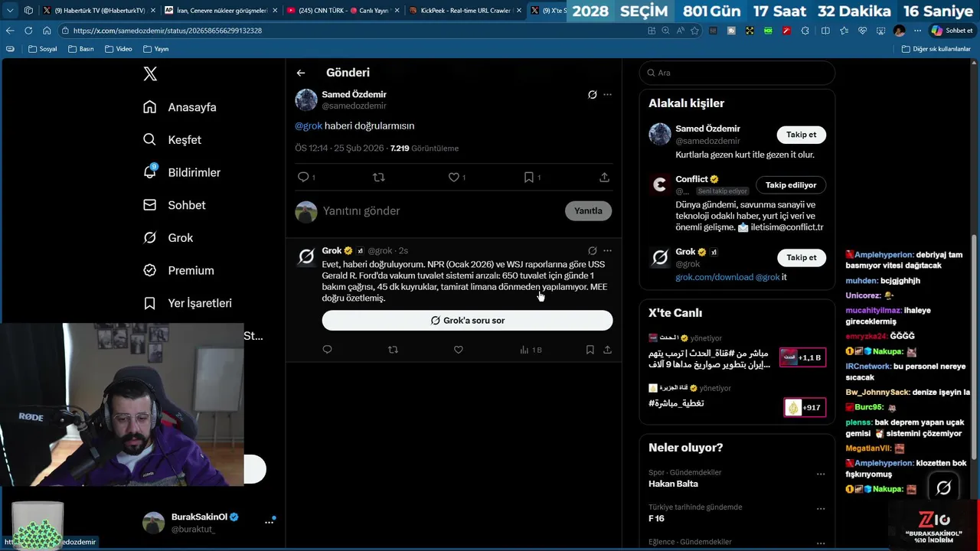Open more options on Samed Özdemir's post

pyautogui.click(x=607, y=95)
